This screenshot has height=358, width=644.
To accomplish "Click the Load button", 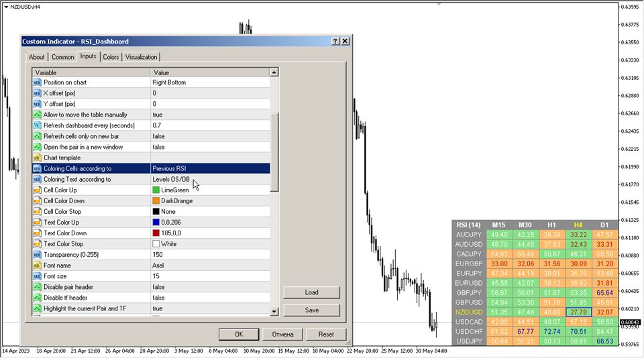I will coord(312,292).
